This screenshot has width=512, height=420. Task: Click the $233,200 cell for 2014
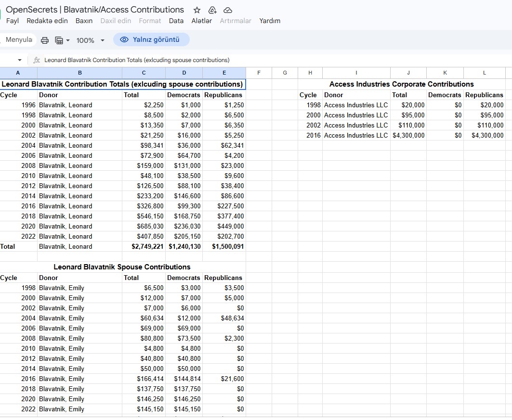click(144, 196)
